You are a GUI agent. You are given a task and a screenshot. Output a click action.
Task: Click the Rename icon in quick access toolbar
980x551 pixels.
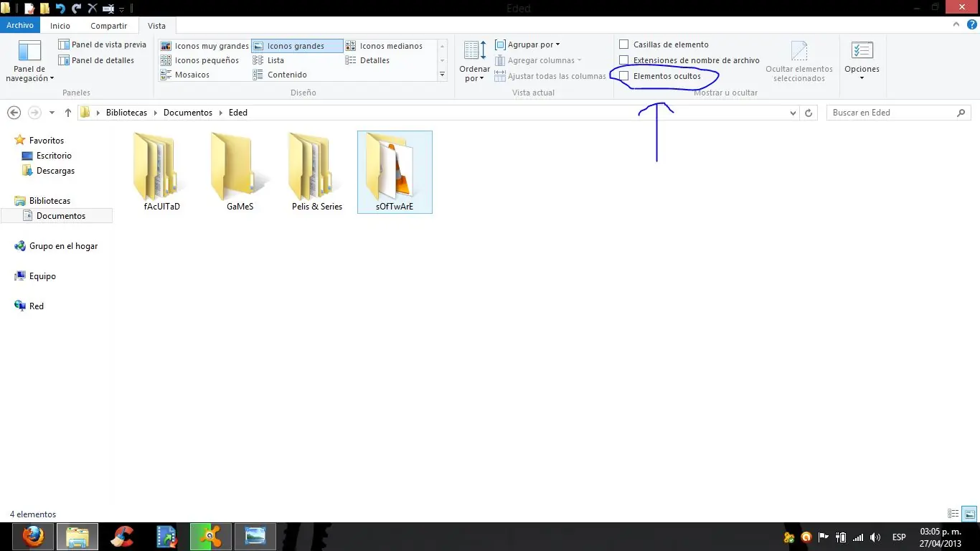click(x=108, y=9)
